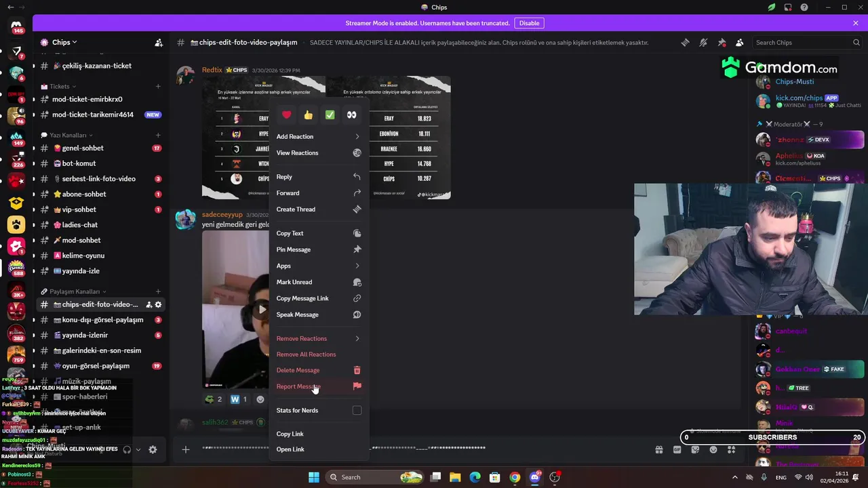This screenshot has width=868, height=488.
Task: Show hidden system tray icons
Action: 734,477
